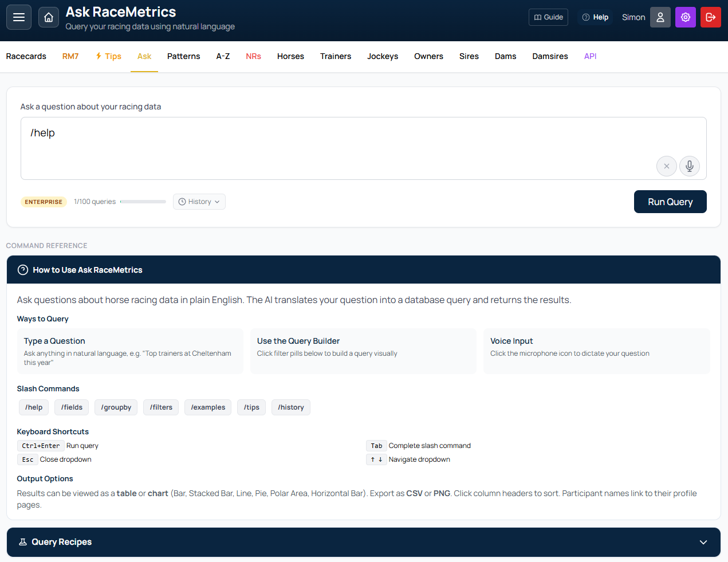Open the History dropdown

click(199, 202)
